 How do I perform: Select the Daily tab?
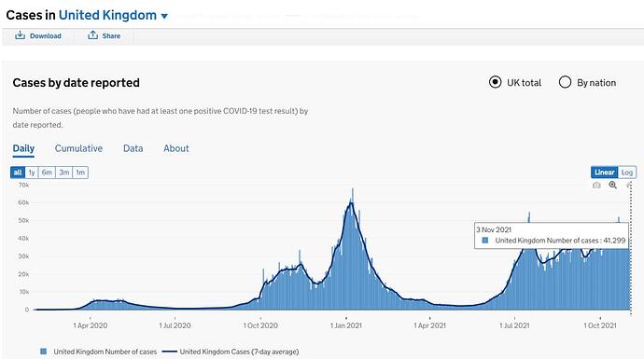[23, 148]
